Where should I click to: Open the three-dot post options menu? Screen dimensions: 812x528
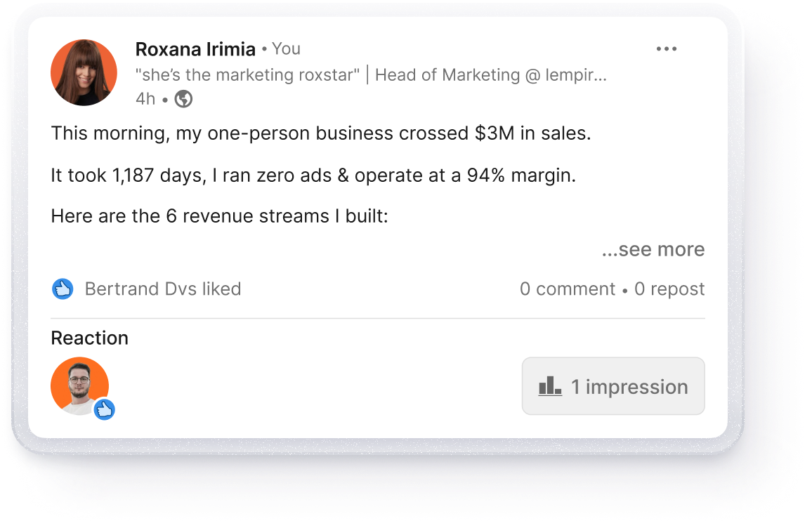[666, 49]
